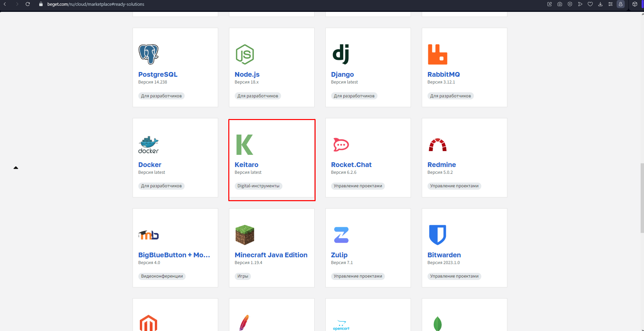Open the Redmine solution link
Image resolution: width=644 pixels, height=331 pixels.
442,165
